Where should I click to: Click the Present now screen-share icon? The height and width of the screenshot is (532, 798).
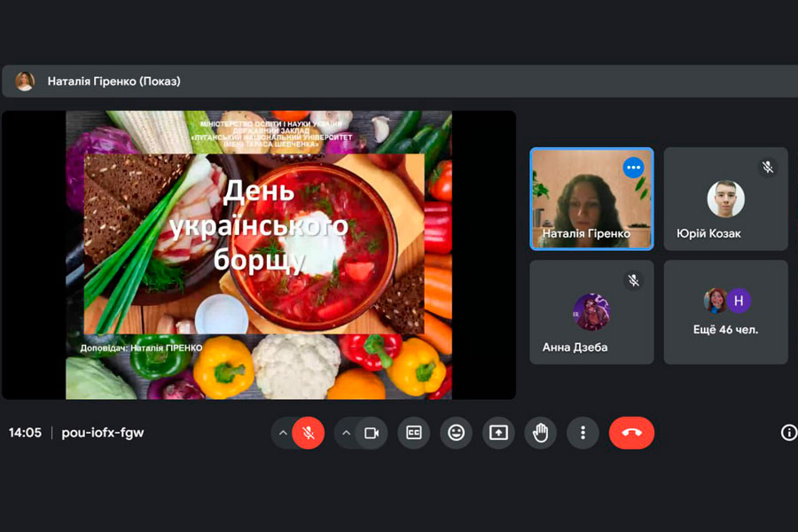click(498, 433)
